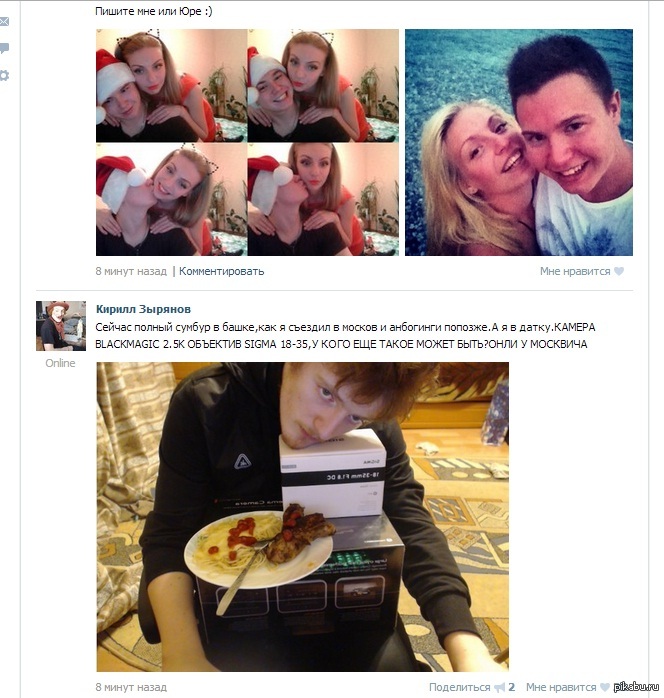Click the envelope messages icon in the sidebar
Viewport: 664px width, 698px height.
(x=4, y=21)
